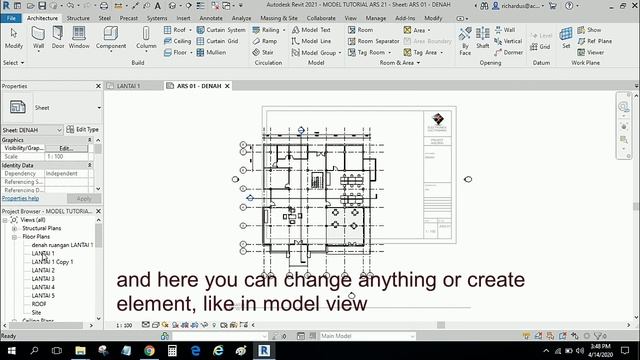
Task: Open File Explorer from the taskbar
Action: coord(80,351)
